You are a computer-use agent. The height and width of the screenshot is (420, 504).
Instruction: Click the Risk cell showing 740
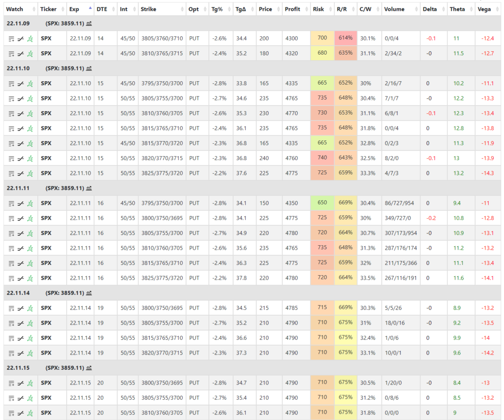322,158
